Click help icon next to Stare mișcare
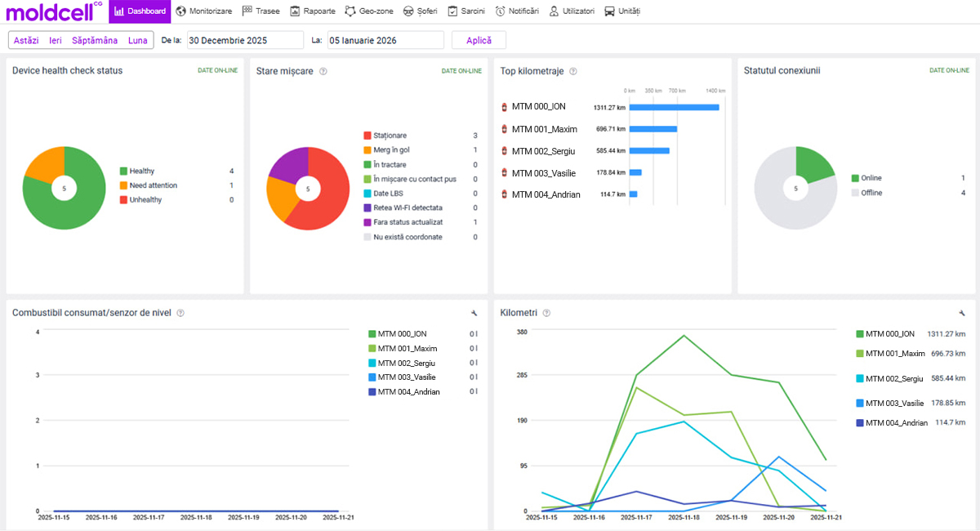 [x=323, y=71]
